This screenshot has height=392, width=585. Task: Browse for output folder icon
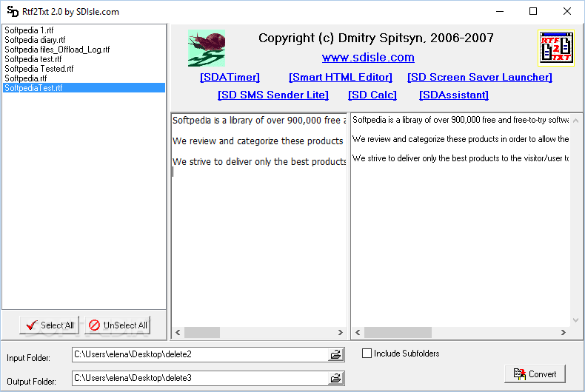(x=335, y=378)
